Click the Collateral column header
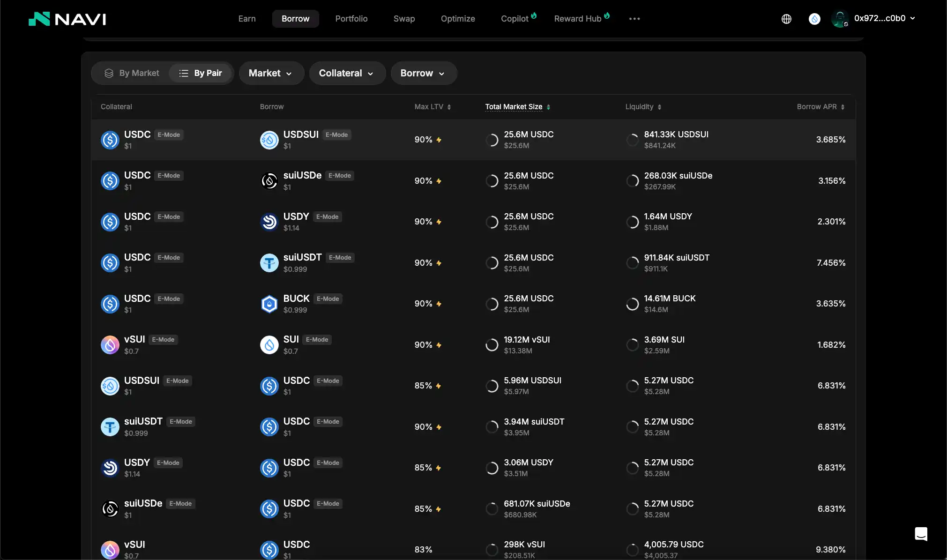 click(x=116, y=107)
